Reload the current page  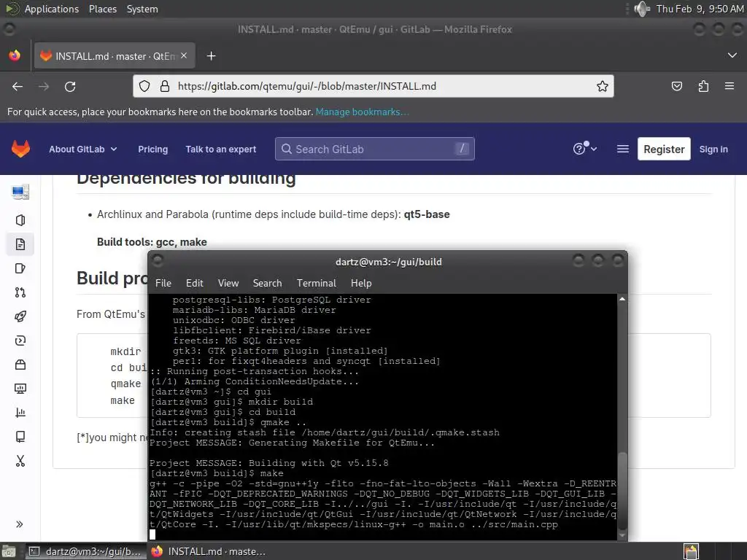(70, 86)
